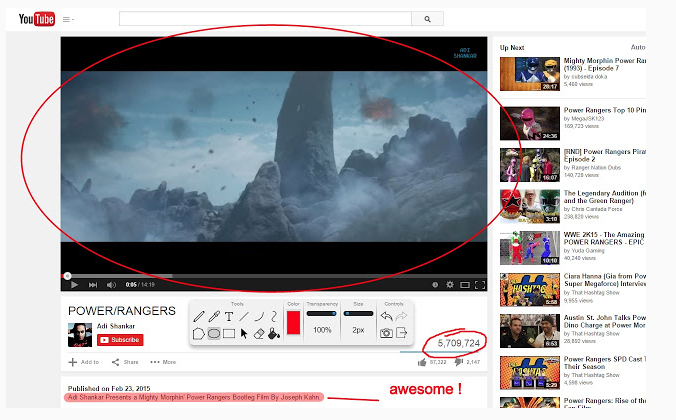Open the red color swatch
Image resolution: width=676 pixels, height=420 pixels.
(293, 323)
